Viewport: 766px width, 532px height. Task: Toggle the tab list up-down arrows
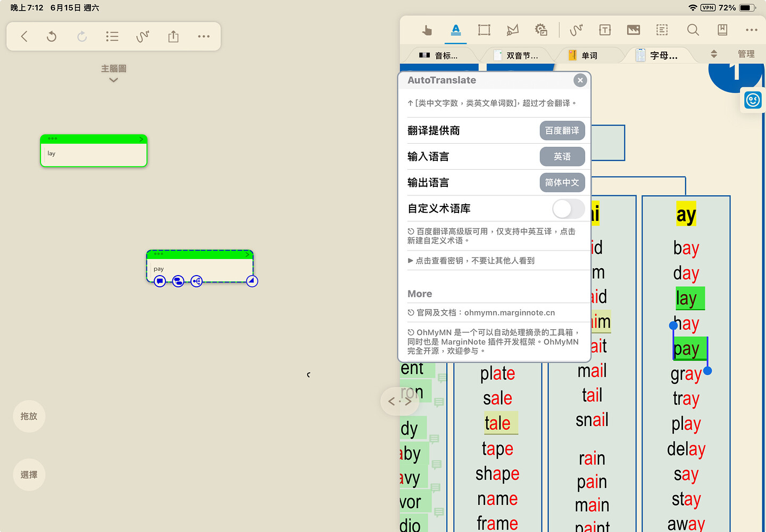(714, 54)
